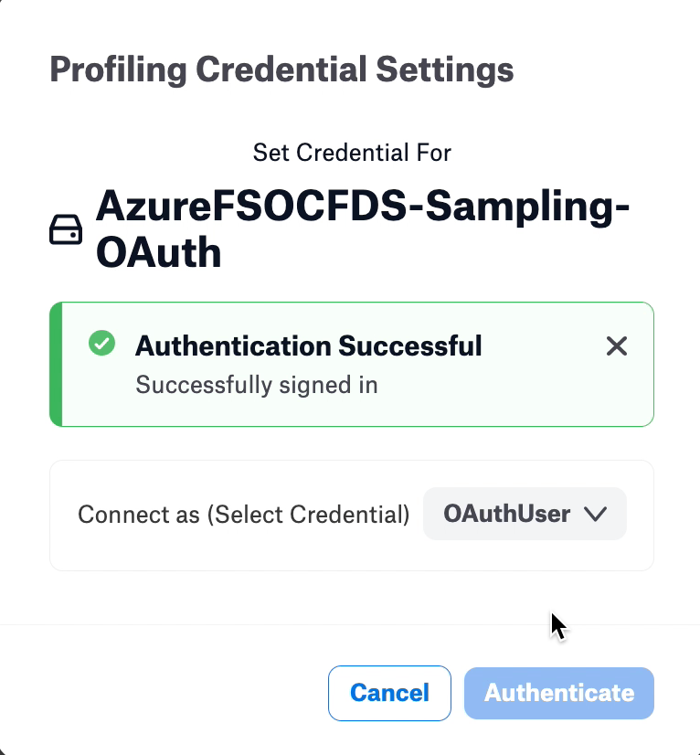The image size is (700, 755).
Task: Click the Authentication Successful title text
Action: [308, 346]
